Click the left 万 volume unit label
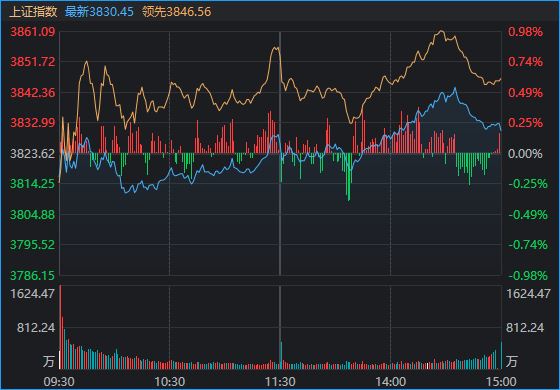 tap(49, 361)
